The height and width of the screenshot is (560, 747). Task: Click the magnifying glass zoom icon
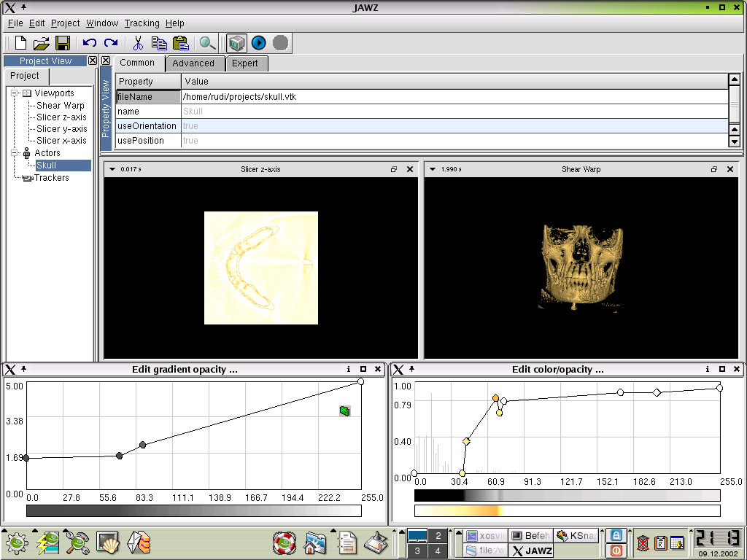pos(207,43)
